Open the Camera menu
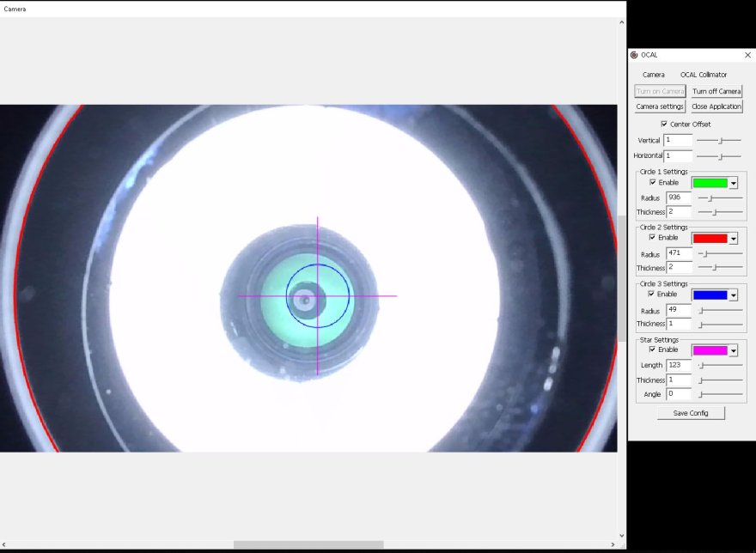The image size is (756, 553). pos(653,75)
